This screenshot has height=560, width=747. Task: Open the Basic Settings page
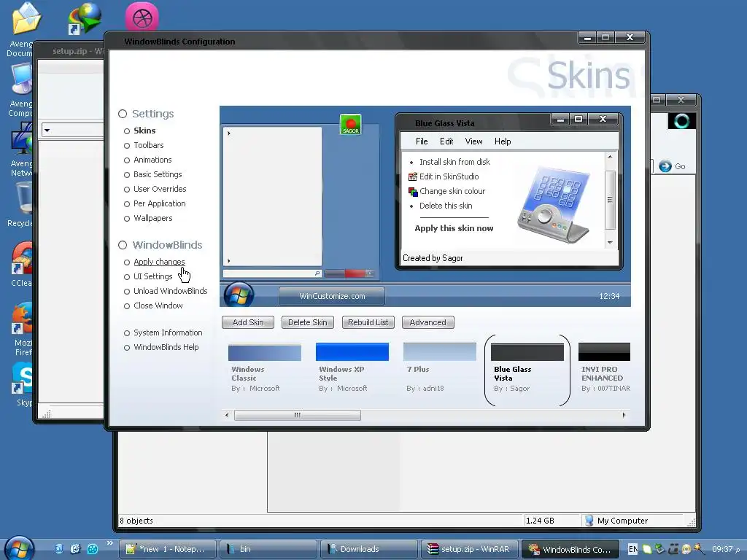(158, 174)
